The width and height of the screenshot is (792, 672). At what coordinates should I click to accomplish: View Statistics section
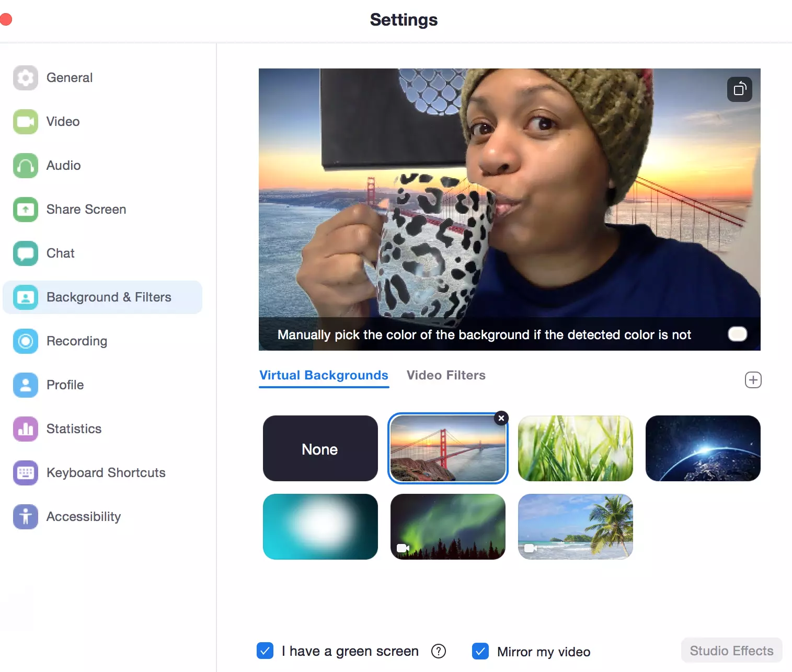click(x=102, y=429)
